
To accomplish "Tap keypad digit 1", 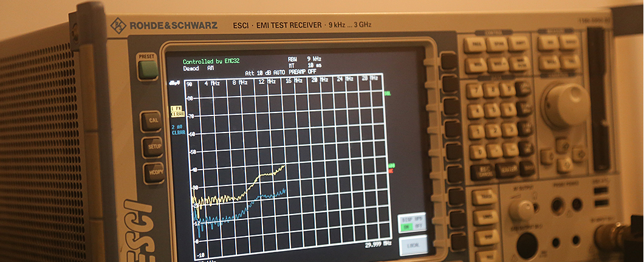I will (477, 132).
